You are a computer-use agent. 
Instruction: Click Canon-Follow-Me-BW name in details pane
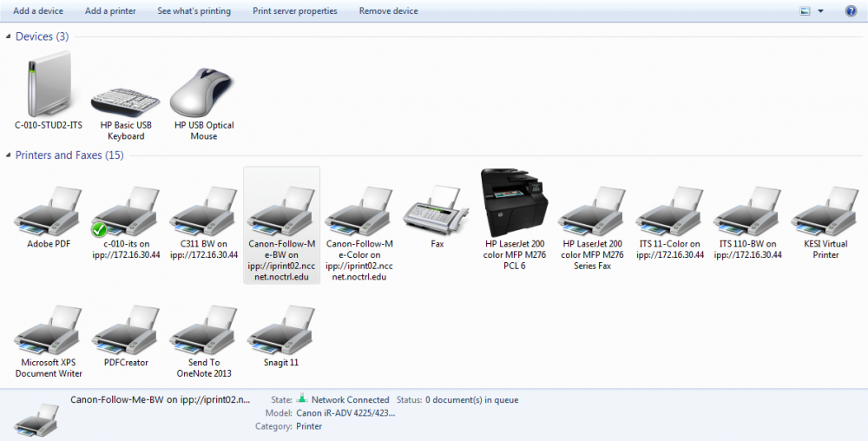[160, 399]
